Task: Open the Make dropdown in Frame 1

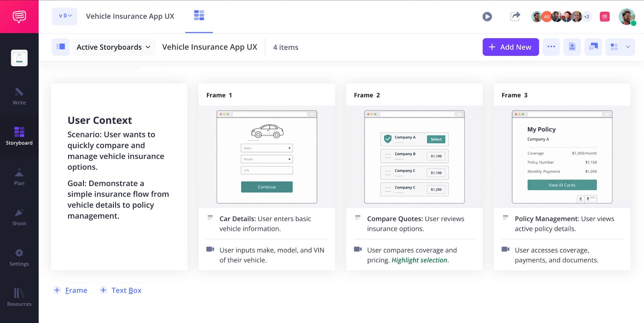Action: (266, 148)
